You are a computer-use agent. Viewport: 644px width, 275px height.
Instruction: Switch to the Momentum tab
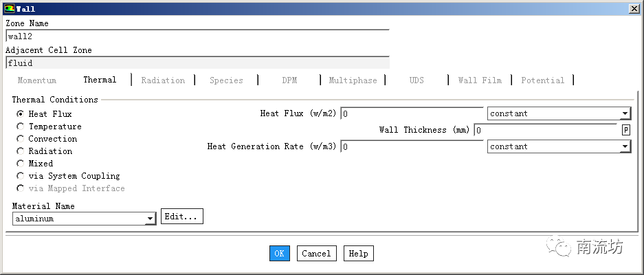[x=37, y=80]
